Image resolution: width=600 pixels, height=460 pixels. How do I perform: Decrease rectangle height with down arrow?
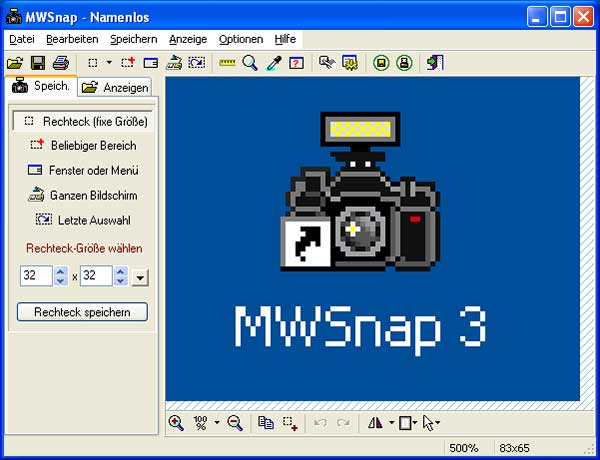tap(121, 281)
